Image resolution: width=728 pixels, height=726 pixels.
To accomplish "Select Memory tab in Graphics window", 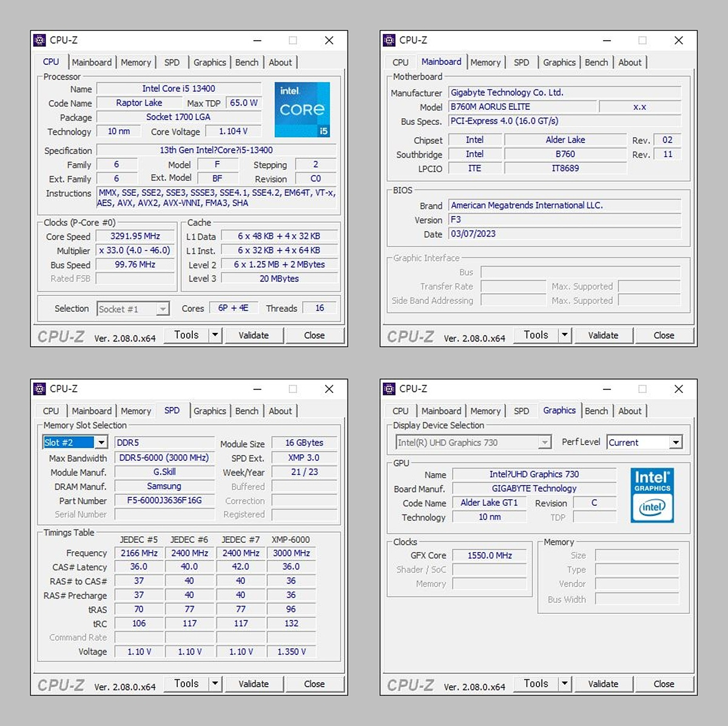I will click(485, 411).
